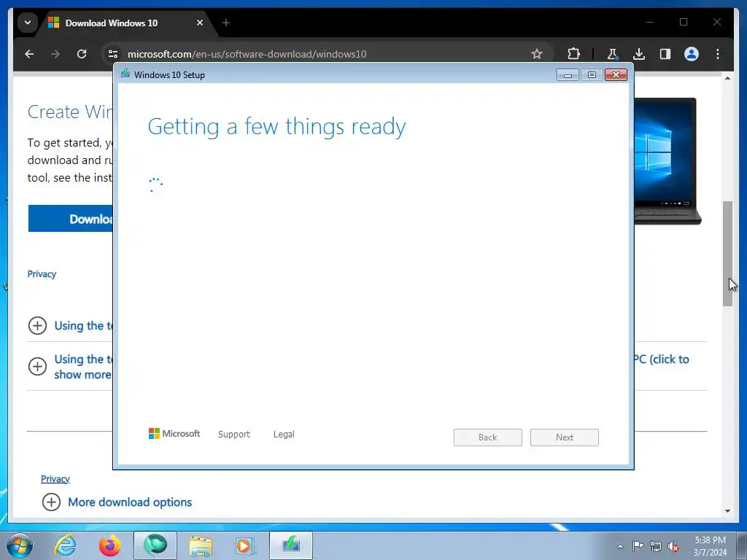Switch to Windows 10 Setup taskbar button
The image size is (747, 560).
(x=291, y=545)
